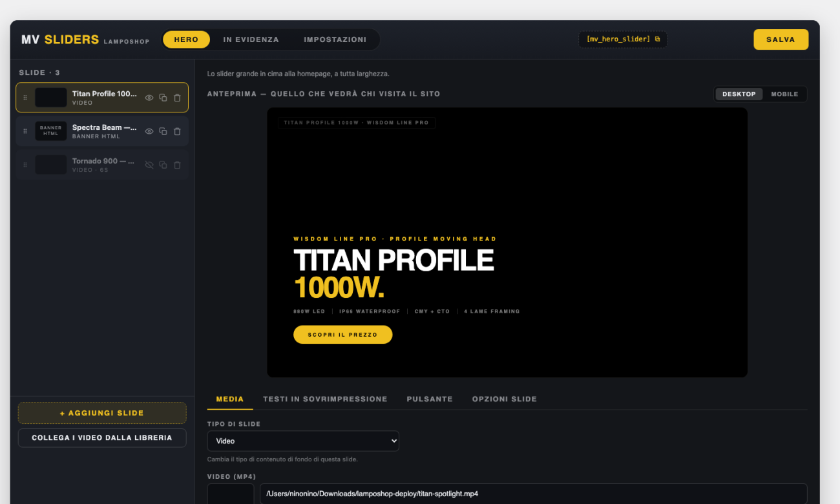Viewport: 840px width, 504px height.
Task: Click the MV Sliders logo
Action: coord(60,39)
